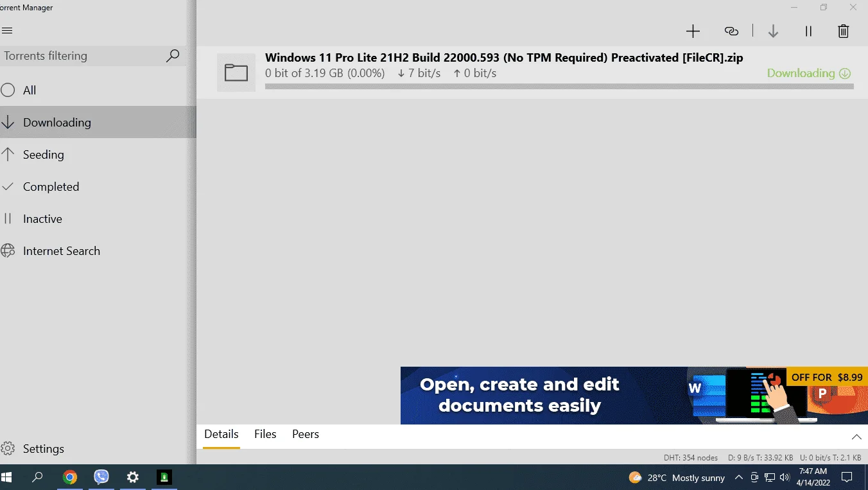This screenshot has height=490, width=868.
Task: Click the "7 bit/s" download speed text
Action: (419, 73)
